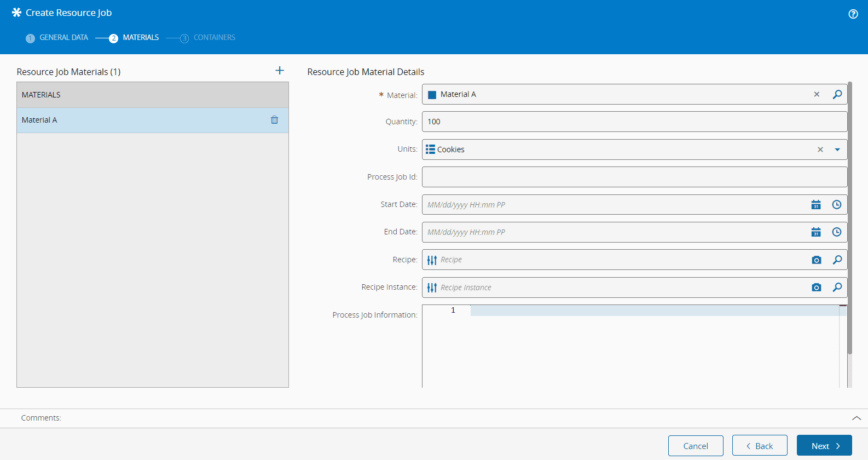Open the End Date calendar picker
This screenshot has width=868, height=460.
coord(816,232)
